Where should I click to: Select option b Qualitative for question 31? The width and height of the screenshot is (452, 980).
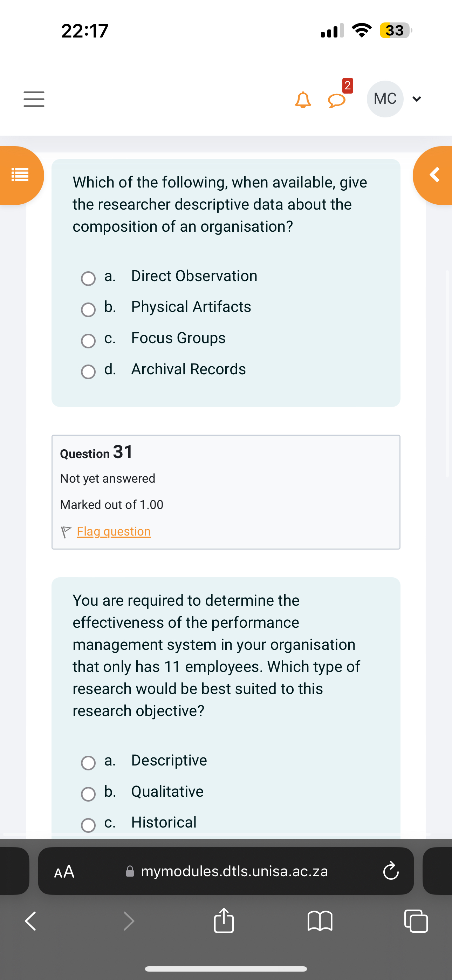point(88,794)
